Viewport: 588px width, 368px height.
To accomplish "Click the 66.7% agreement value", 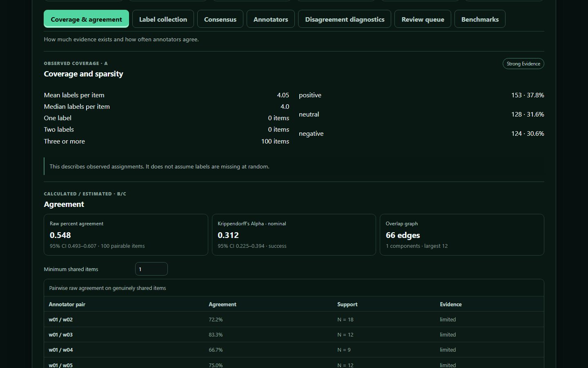I will click(x=216, y=350).
